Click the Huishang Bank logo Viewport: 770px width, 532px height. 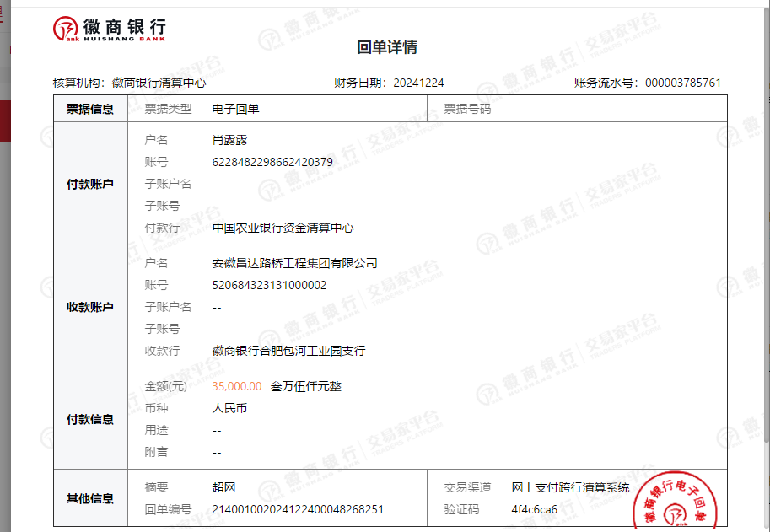click(110, 29)
